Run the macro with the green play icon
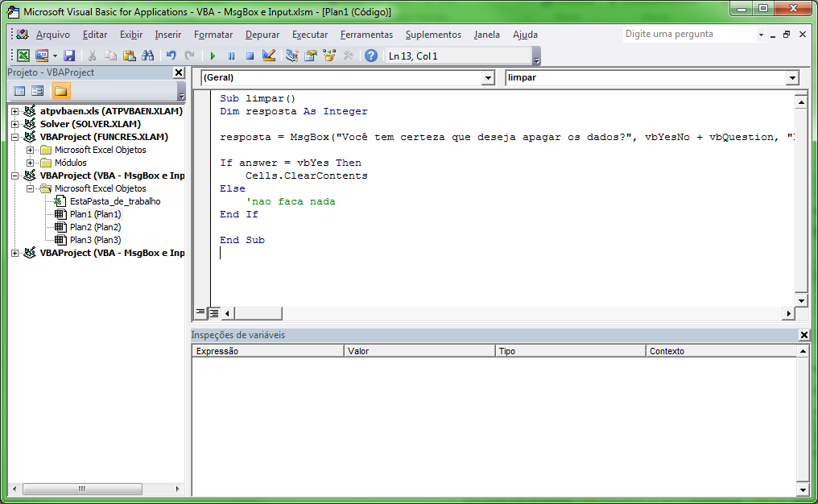Image resolution: width=818 pixels, height=504 pixels. [x=213, y=56]
